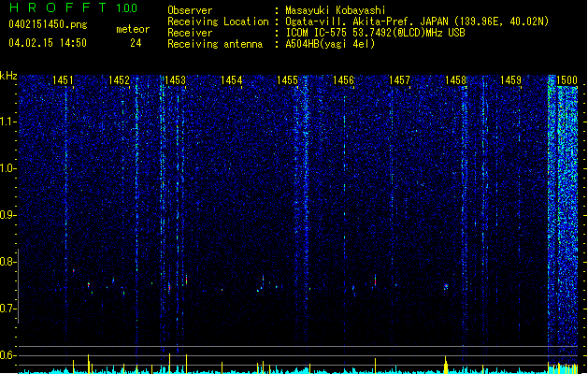Image resolution: width=588 pixels, height=374 pixels.
Task: Select the 1455 time marker
Action: (x=287, y=80)
